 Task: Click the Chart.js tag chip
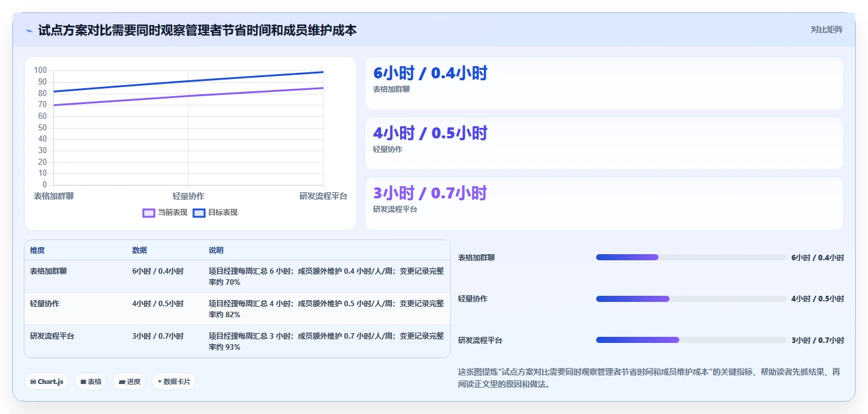point(47,382)
